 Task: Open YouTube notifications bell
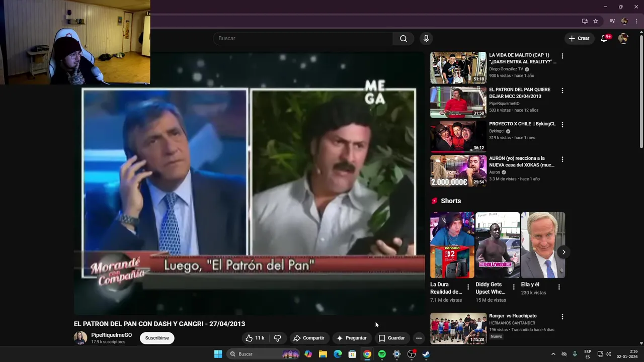[605, 39]
